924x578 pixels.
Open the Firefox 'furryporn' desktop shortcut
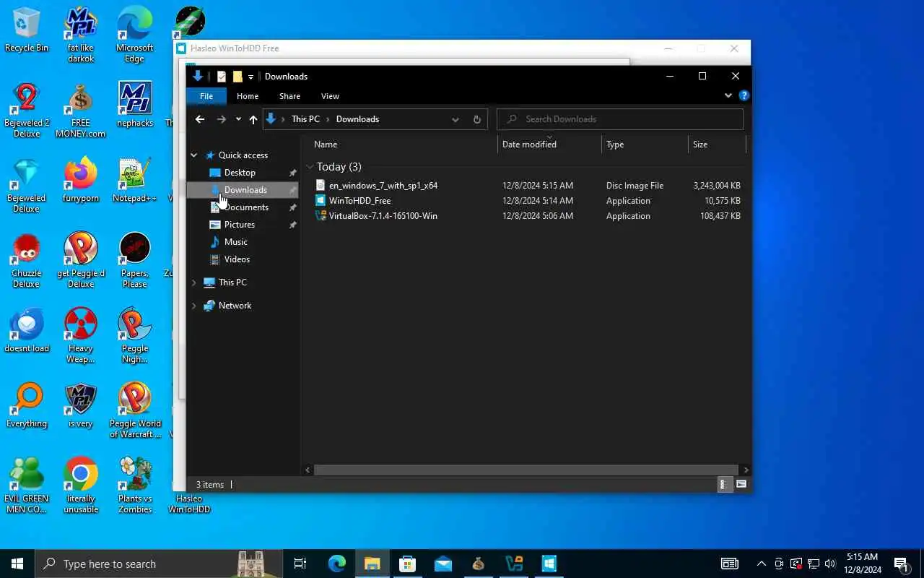click(x=81, y=180)
